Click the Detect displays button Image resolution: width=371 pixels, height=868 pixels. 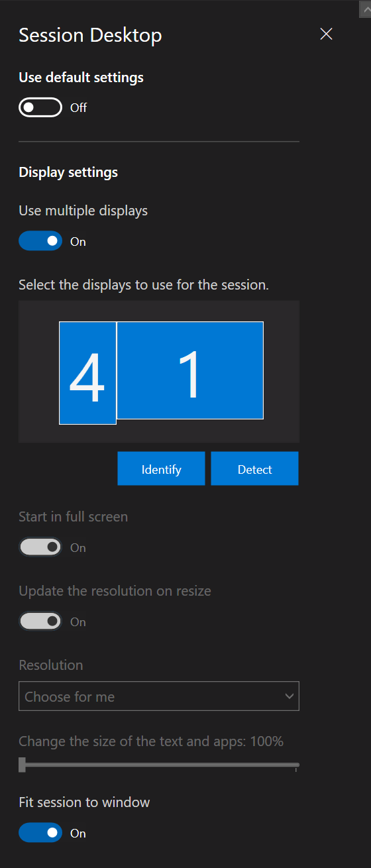point(255,469)
